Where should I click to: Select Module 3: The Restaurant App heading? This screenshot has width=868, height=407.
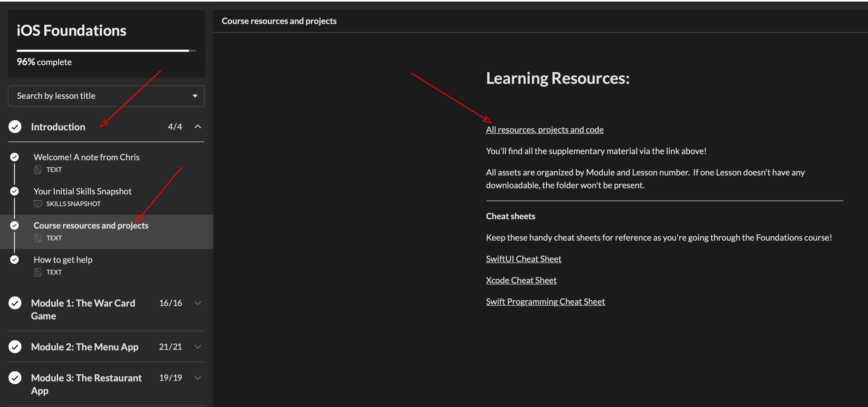(x=86, y=384)
